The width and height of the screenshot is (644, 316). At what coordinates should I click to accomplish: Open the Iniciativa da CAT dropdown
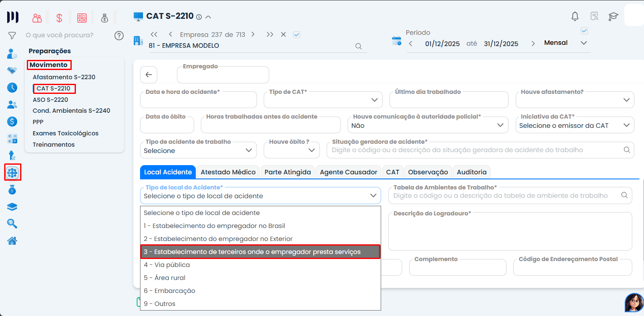(575, 125)
